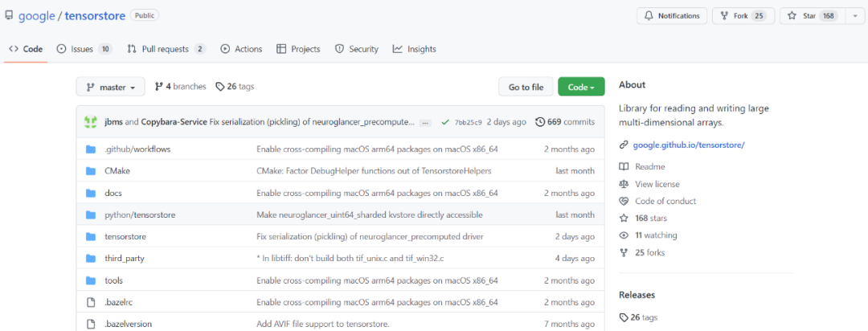Open commit 'Make neuroglancer_uint64_sharded kvstore directly accessible'
This screenshot has width=868, height=331.
click(x=369, y=215)
